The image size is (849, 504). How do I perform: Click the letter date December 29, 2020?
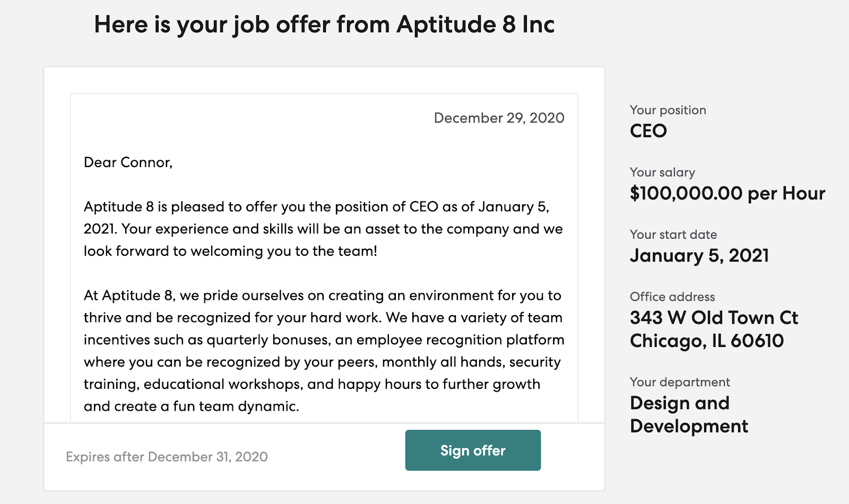click(499, 118)
